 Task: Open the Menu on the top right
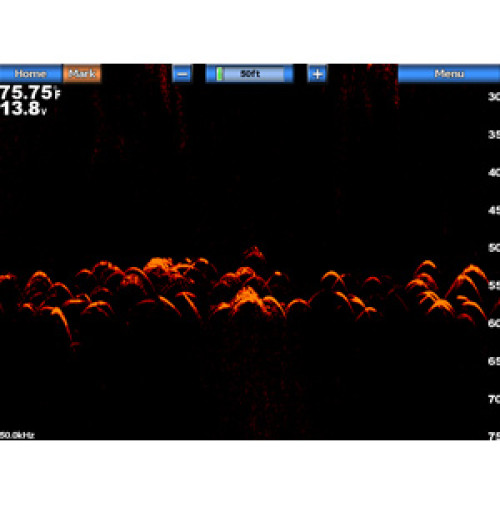click(449, 73)
